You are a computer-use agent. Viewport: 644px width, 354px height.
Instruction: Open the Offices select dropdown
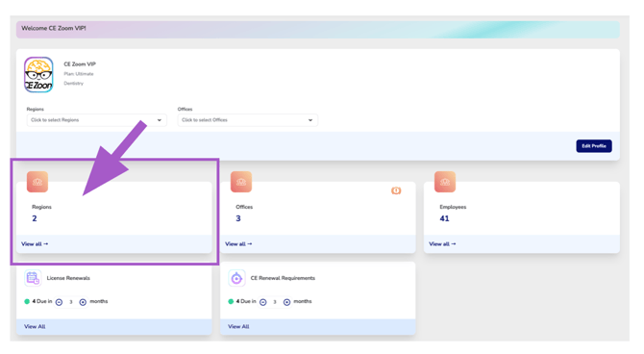(248, 120)
